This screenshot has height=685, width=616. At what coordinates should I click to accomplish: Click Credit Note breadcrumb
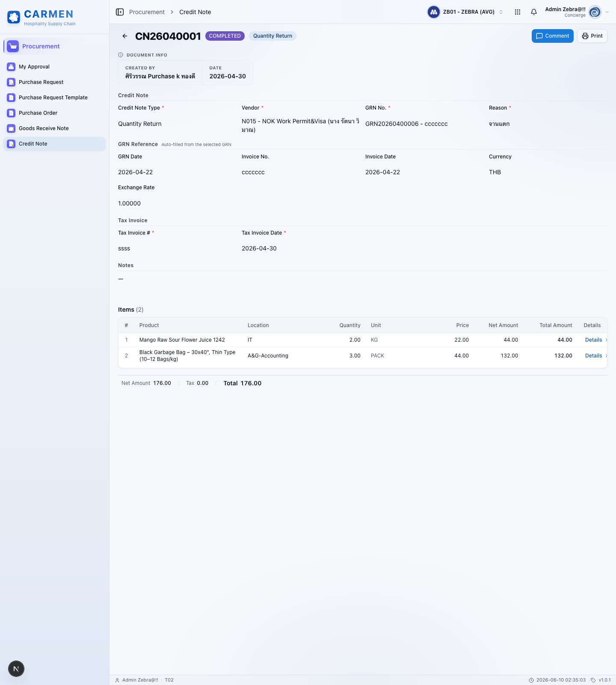pos(195,12)
